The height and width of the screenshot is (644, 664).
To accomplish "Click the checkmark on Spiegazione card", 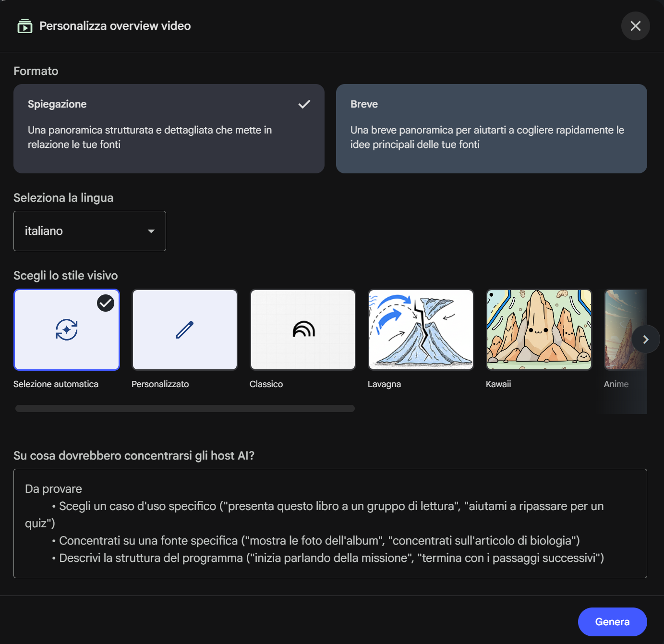I will click(x=304, y=104).
